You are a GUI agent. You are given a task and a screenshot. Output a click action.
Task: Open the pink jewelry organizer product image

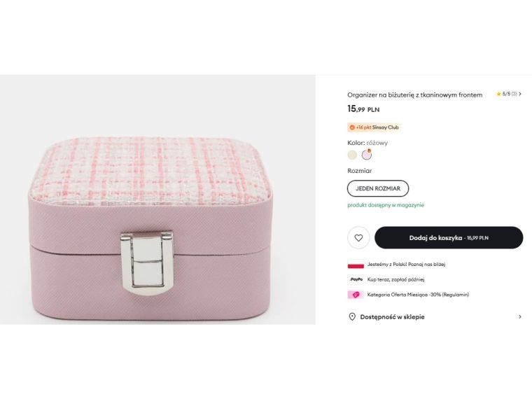point(157,199)
